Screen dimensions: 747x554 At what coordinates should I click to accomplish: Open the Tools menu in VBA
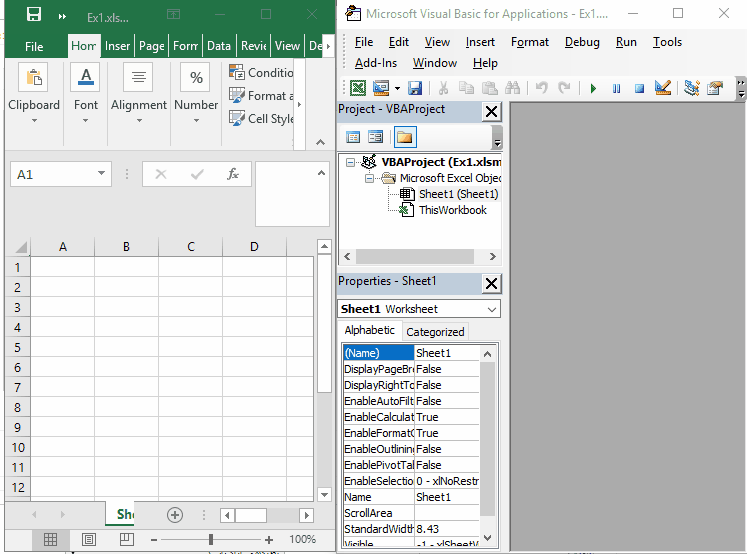[x=667, y=42]
